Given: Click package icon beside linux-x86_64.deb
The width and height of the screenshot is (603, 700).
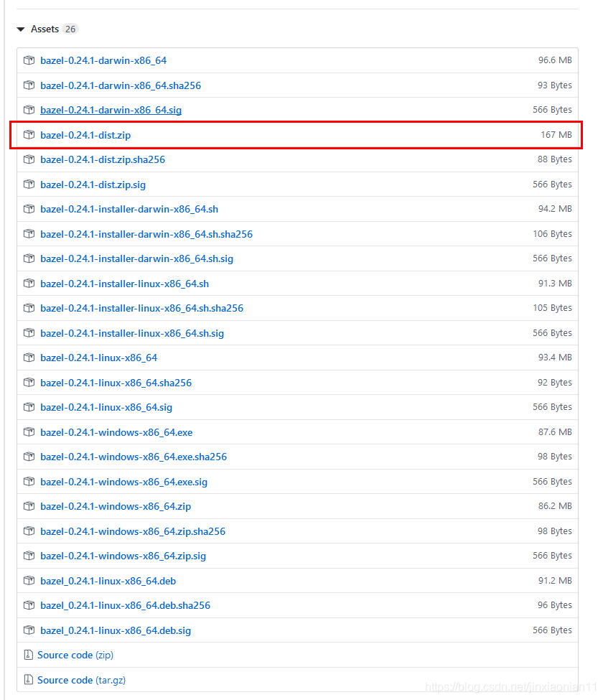Looking at the screenshot, I should (x=29, y=580).
